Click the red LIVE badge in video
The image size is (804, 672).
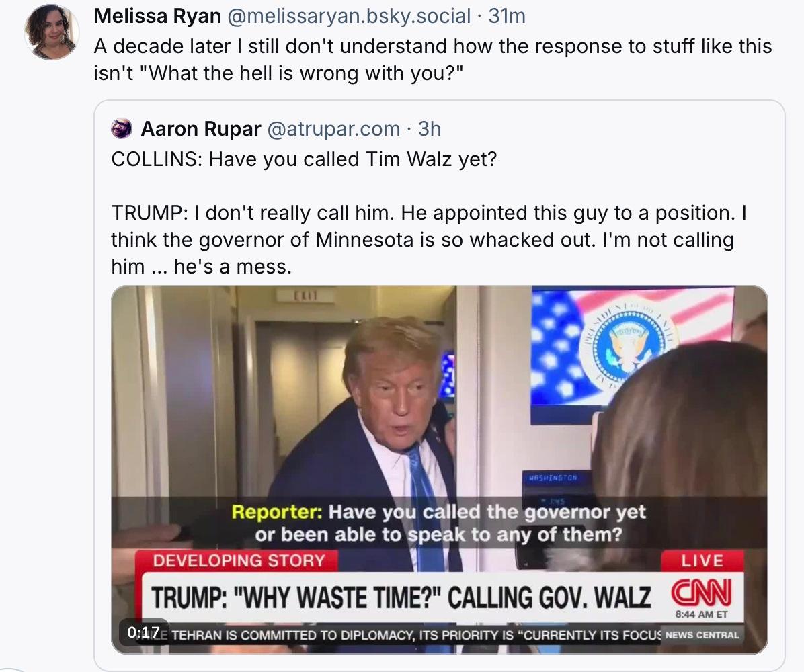click(702, 560)
